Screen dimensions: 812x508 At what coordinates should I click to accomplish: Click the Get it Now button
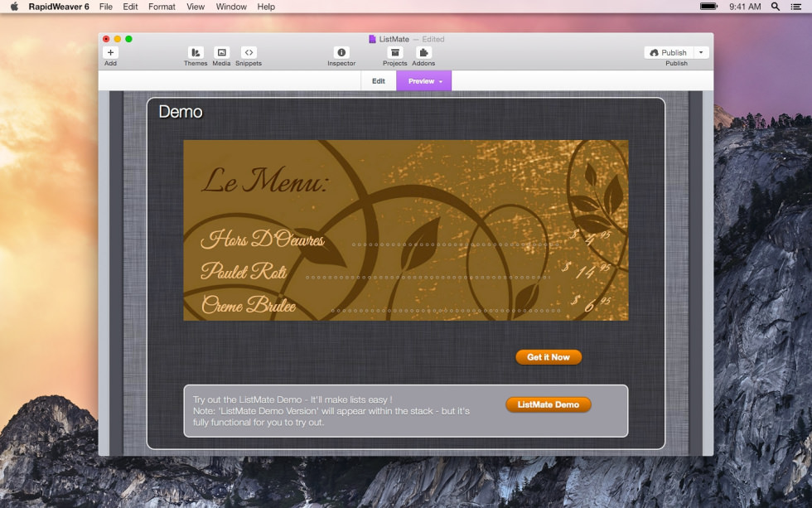click(549, 357)
